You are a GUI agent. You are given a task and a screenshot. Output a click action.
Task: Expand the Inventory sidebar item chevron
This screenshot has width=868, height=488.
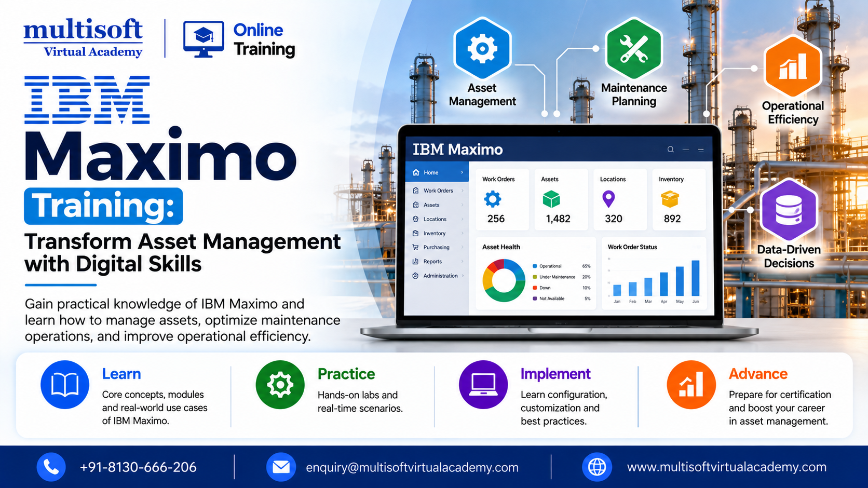point(462,234)
